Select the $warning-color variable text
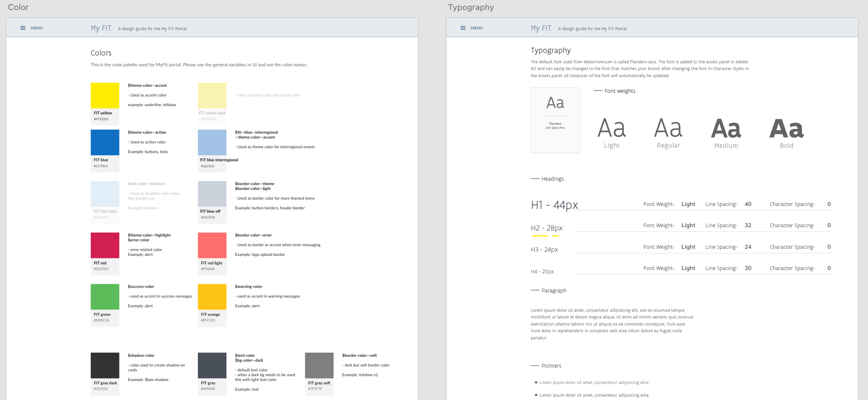The width and height of the screenshot is (868, 400). [249, 286]
